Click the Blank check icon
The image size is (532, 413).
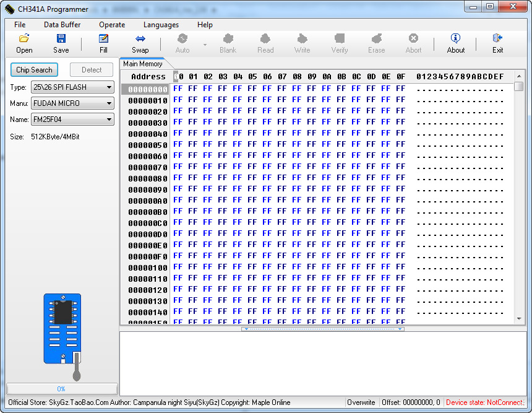(x=228, y=43)
